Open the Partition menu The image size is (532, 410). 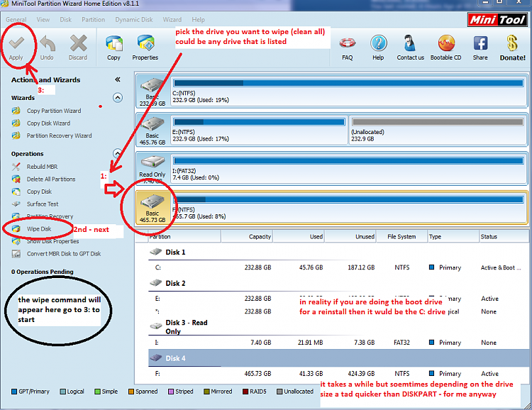pyautogui.click(x=94, y=20)
